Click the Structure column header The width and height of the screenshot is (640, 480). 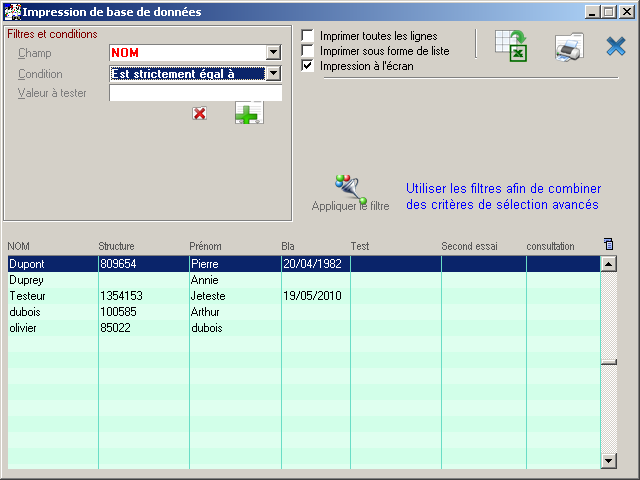(x=116, y=246)
